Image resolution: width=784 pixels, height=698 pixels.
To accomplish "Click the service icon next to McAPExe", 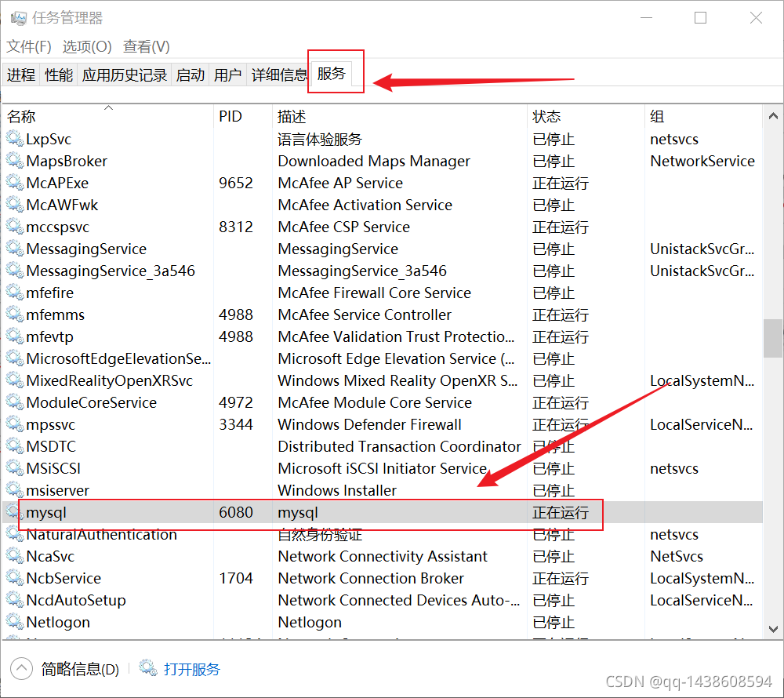I will pos(14,183).
